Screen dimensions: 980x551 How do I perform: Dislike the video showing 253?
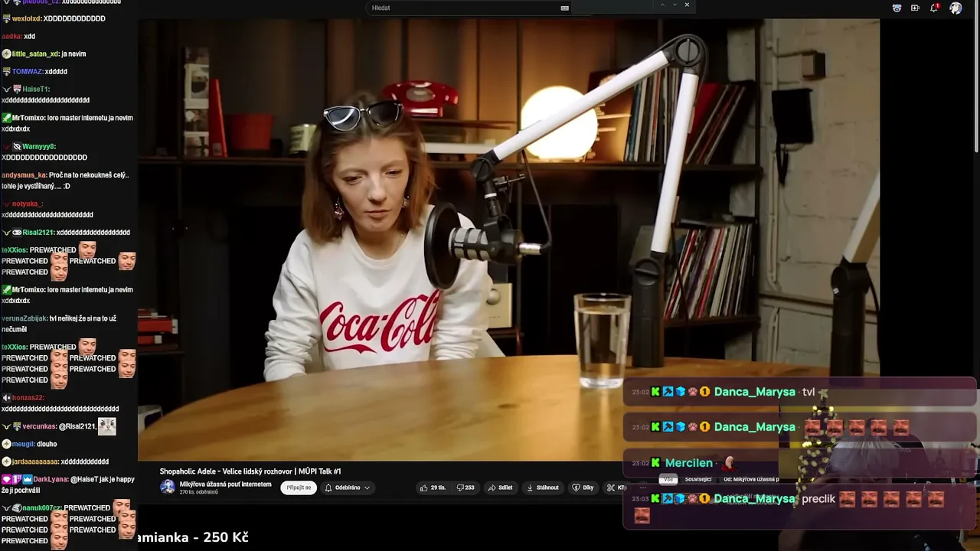click(x=465, y=487)
